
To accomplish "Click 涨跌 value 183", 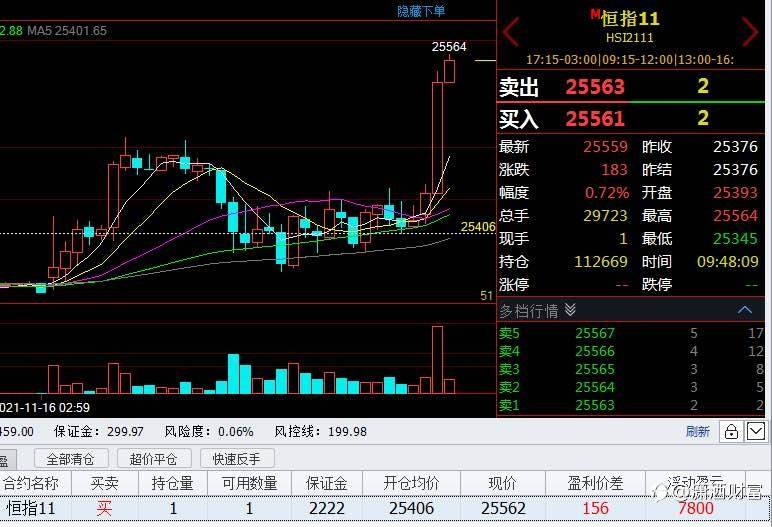I will 614,170.
